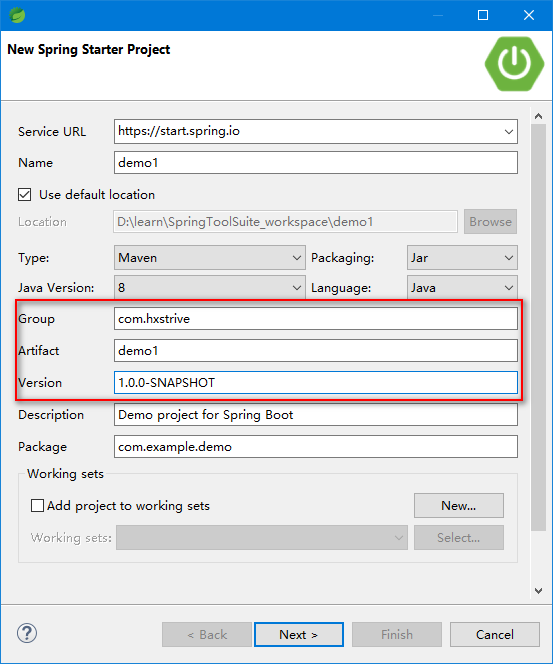Click the Spring leaf icon in title bar
This screenshot has width=553, height=664.
[x=17, y=15]
